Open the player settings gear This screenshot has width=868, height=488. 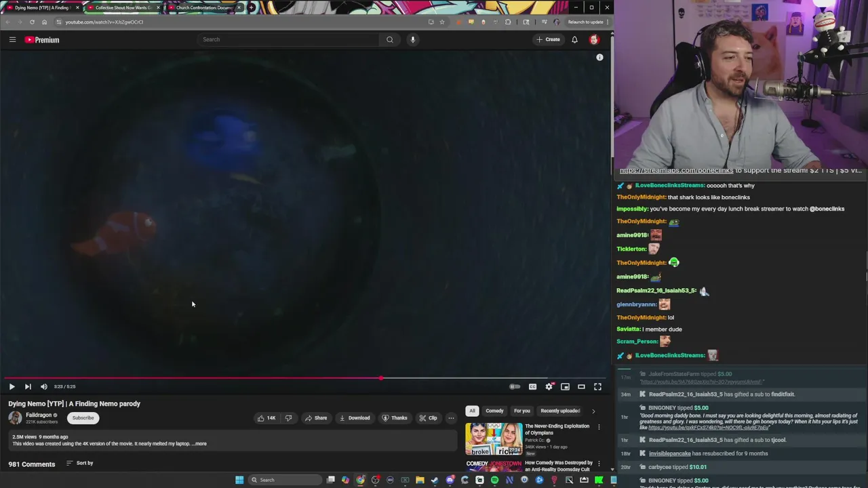[x=549, y=386]
